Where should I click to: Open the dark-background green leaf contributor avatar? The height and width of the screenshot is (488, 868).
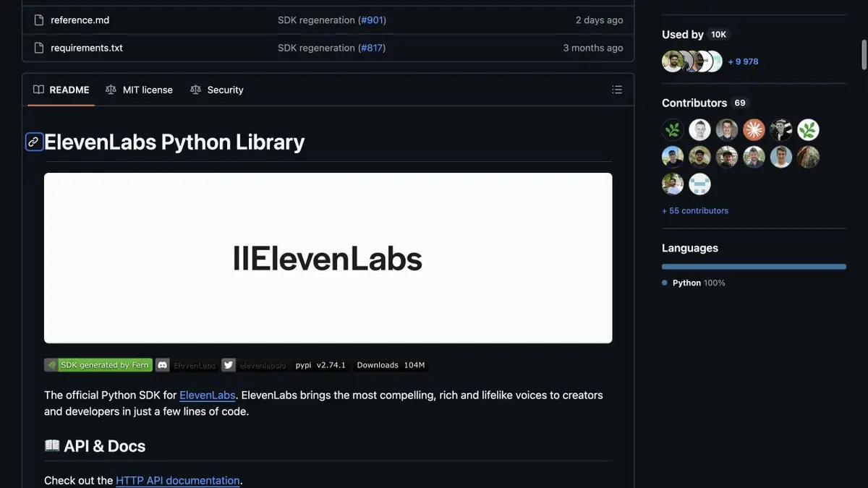coord(673,130)
